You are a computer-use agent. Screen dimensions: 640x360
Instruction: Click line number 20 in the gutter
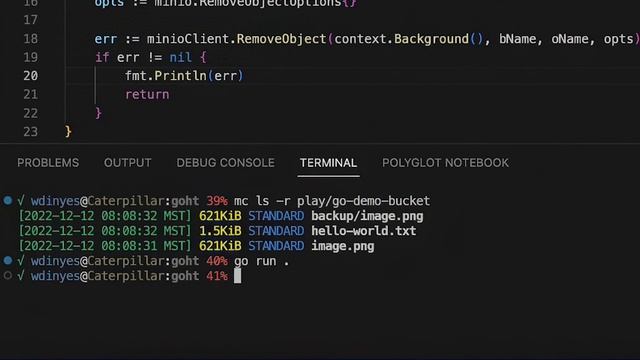31,76
